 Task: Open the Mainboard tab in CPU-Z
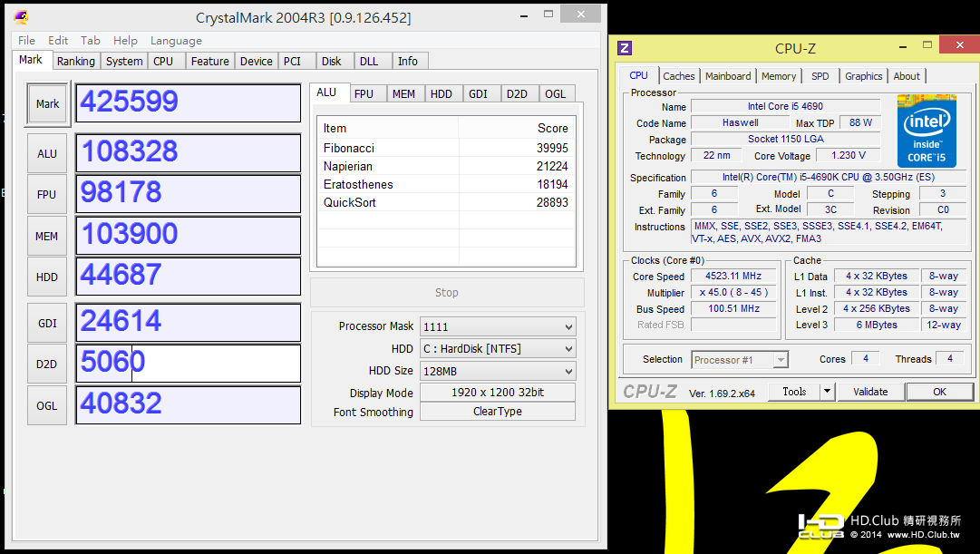pyautogui.click(x=728, y=76)
